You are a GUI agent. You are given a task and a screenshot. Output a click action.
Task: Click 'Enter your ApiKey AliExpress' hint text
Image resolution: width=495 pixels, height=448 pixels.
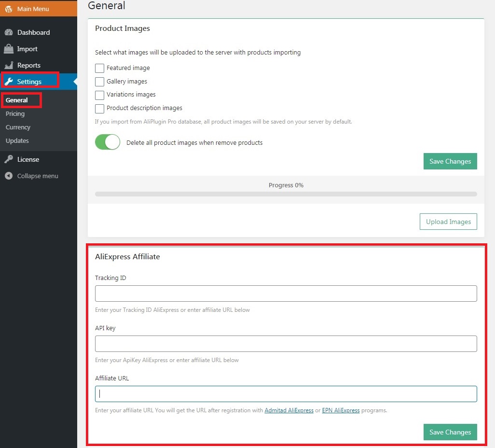[166, 360]
